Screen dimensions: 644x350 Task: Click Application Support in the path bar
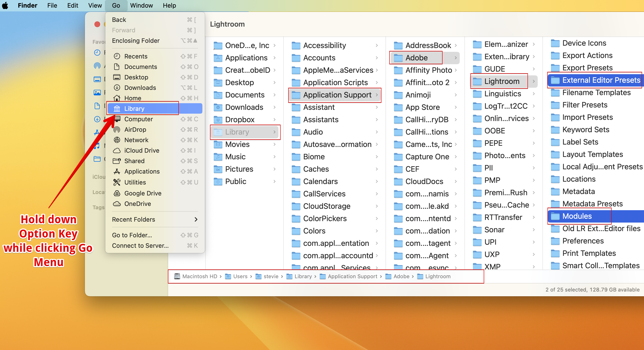[348, 276]
